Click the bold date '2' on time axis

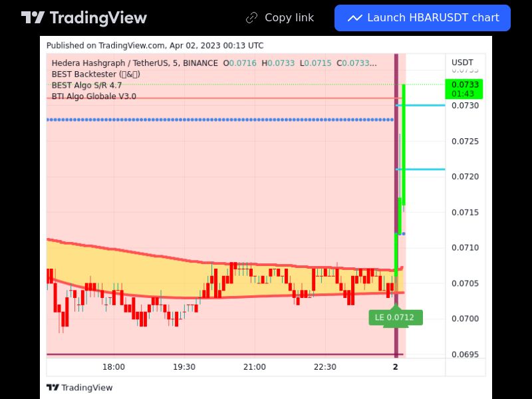[x=395, y=367]
